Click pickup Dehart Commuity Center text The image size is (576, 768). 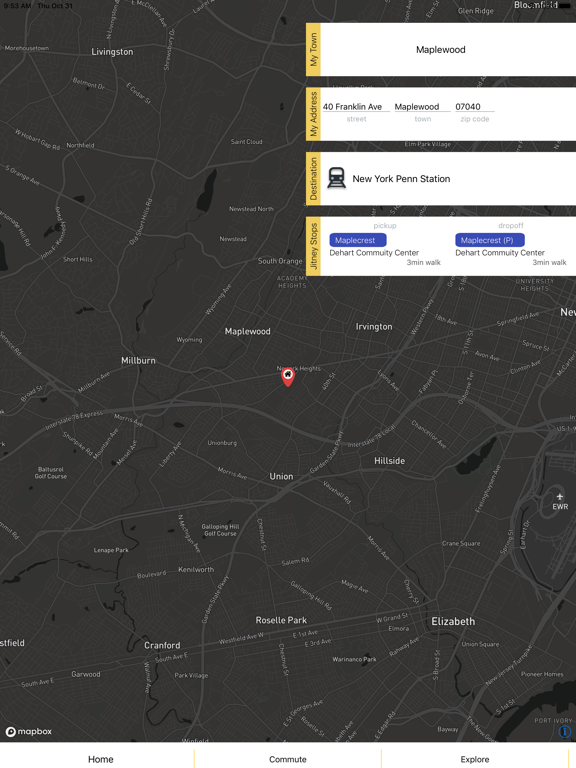(x=374, y=253)
